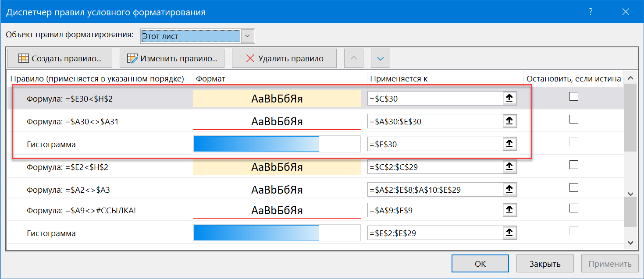Click red-underlined format preview for =$A9 rule
The width and height of the screenshot is (644, 279).
coord(277,211)
